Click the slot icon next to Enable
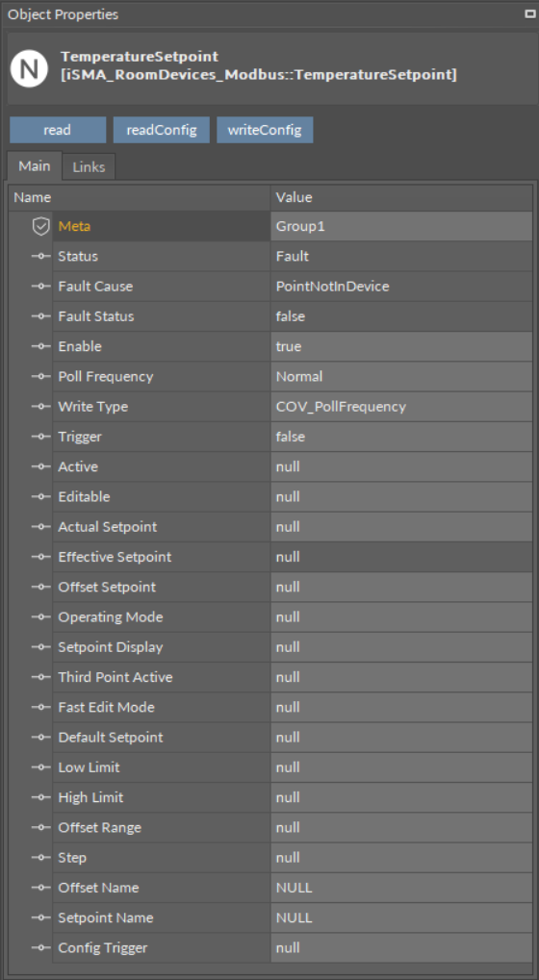Screen dimensions: 539x980 point(40,346)
